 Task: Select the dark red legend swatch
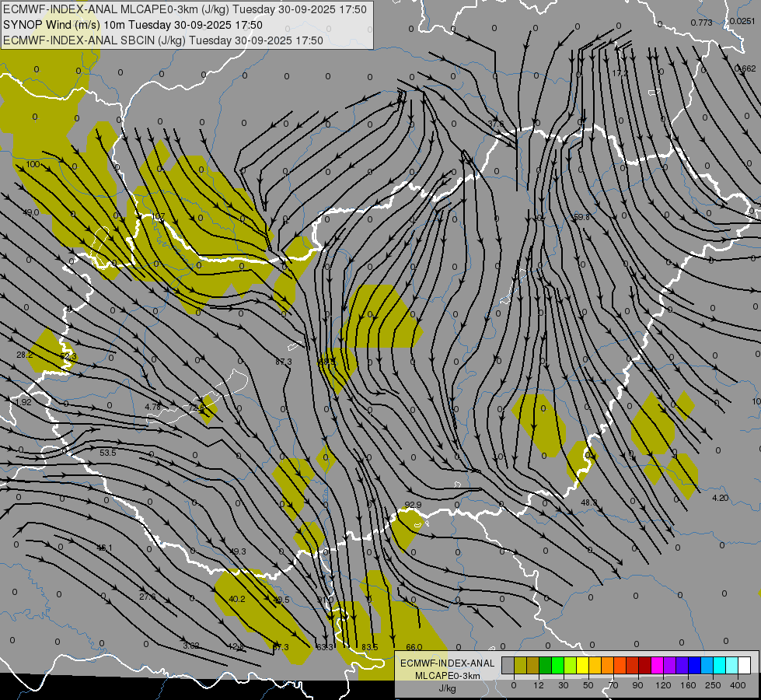tap(644, 665)
